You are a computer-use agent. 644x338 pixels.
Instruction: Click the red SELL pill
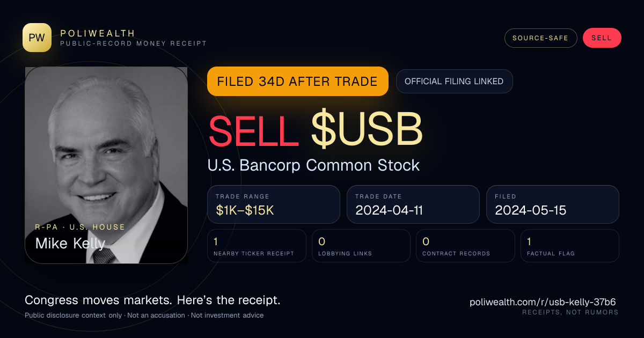(x=602, y=38)
